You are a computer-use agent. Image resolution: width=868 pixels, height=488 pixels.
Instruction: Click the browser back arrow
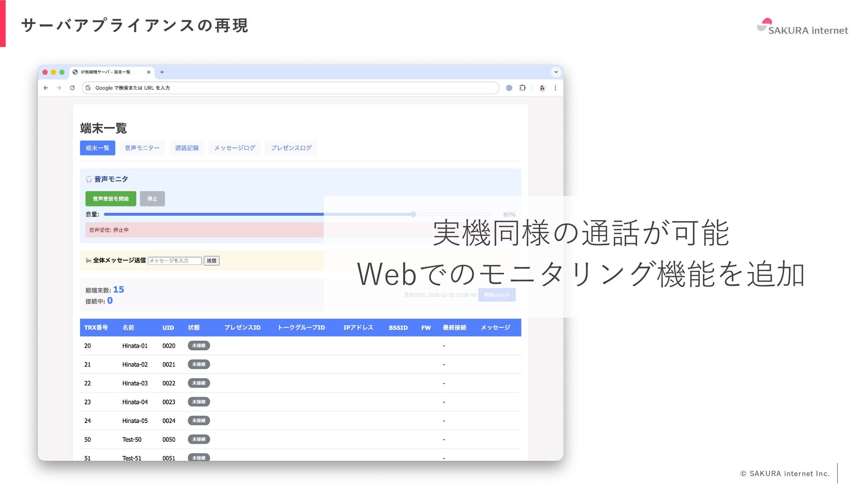coord(46,88)
